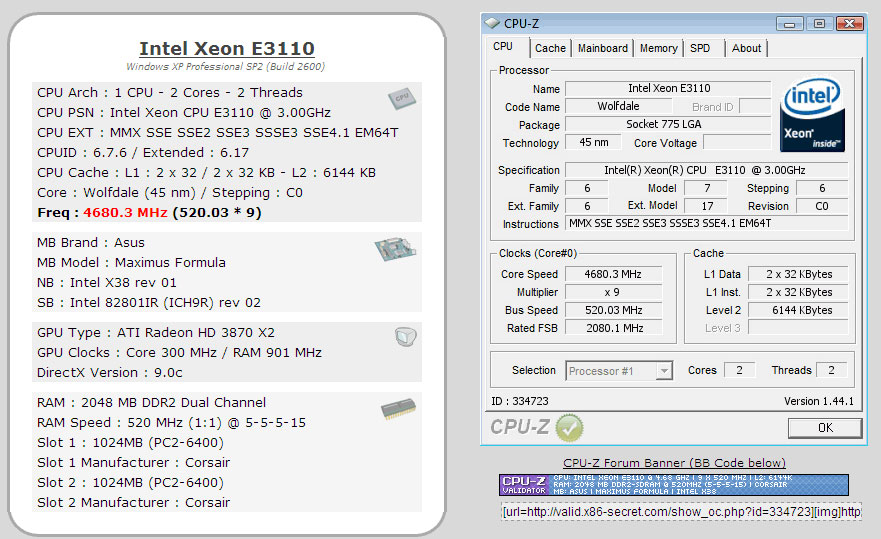Screen dimensions: 881x539
Task: Click the SB : Intel 82801IR line
Action: coord(149,303)
